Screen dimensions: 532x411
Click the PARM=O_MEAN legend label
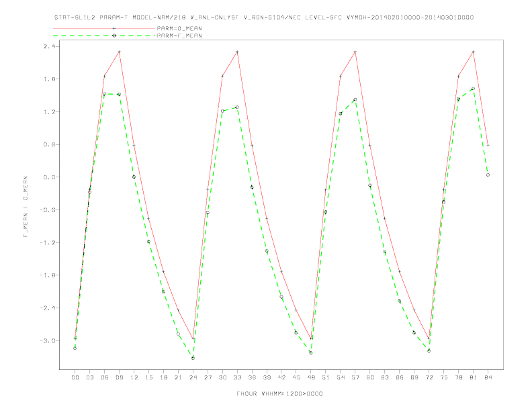pyautogui.click(x=179, y=28)
